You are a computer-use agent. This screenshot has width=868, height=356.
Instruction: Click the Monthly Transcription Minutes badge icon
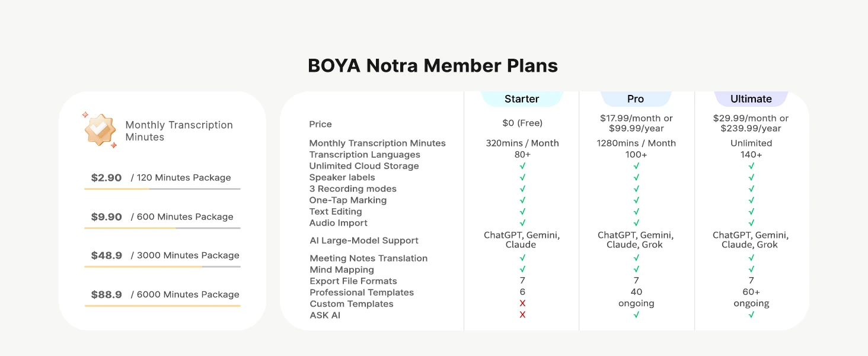point(100,129)
